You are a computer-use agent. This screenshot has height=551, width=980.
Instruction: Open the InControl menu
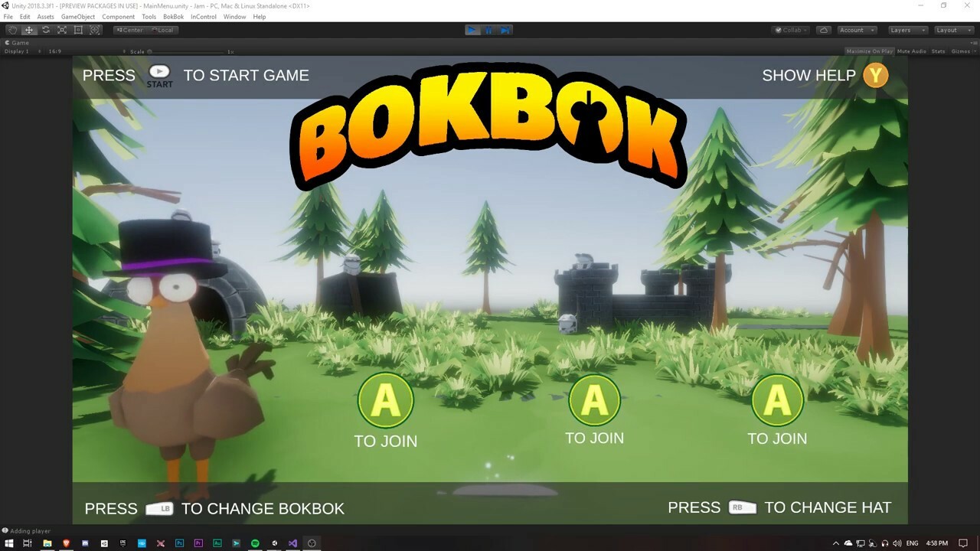(x=203, y=16)
